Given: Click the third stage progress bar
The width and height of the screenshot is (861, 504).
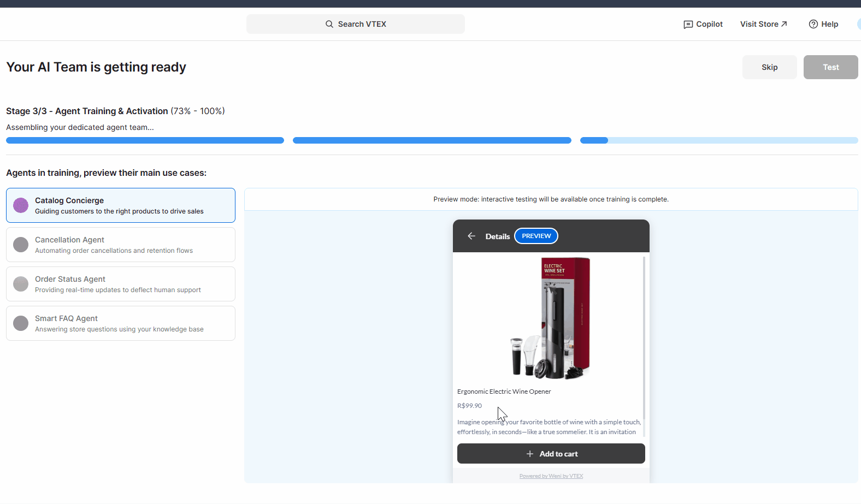Looking at the screenshot, I should point(718,140).
